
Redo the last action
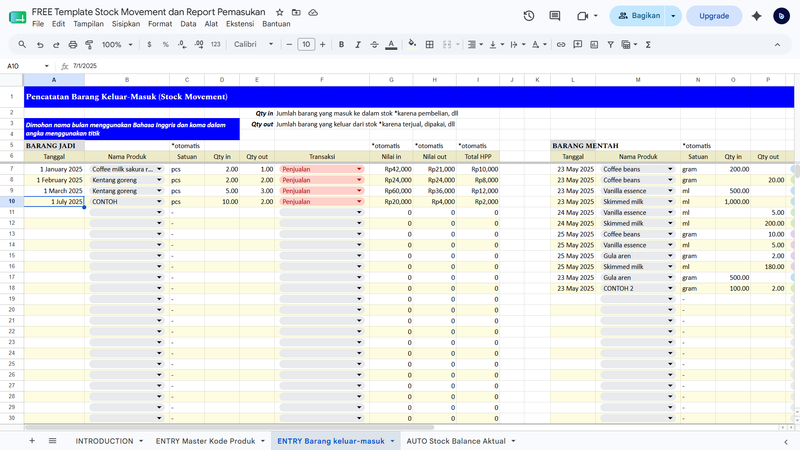tap(56, 45)
